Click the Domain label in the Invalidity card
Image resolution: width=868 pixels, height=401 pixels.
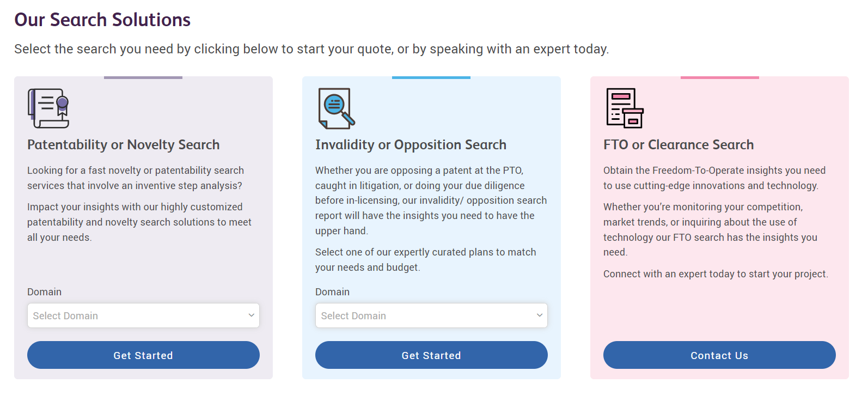(x=332, y=292)
